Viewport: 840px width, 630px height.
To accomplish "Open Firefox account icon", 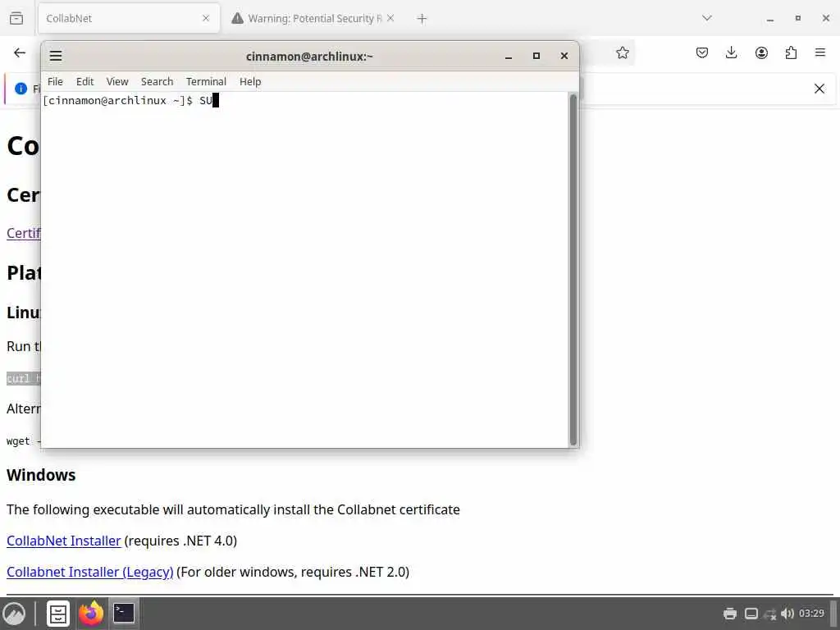I will pyautogui.click(x=761, y=52).
